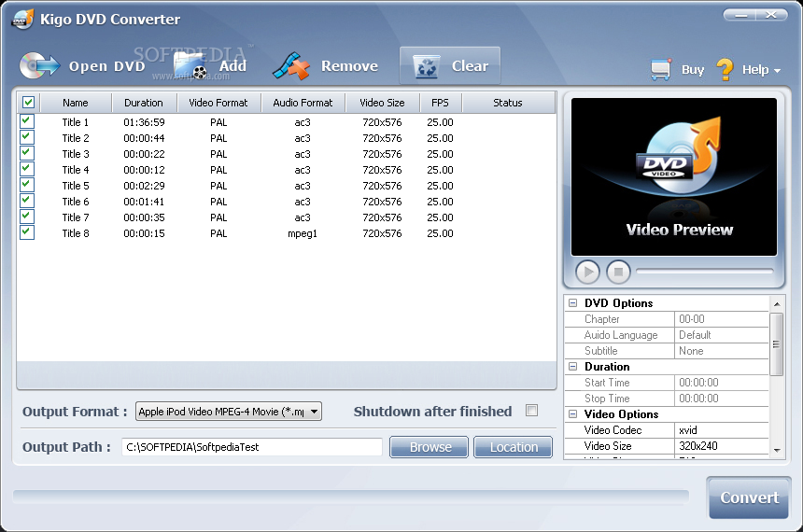Uncheck the Title 1 checkbox
The height and width of the screenshot is (532, 803).
pos(27,121)
